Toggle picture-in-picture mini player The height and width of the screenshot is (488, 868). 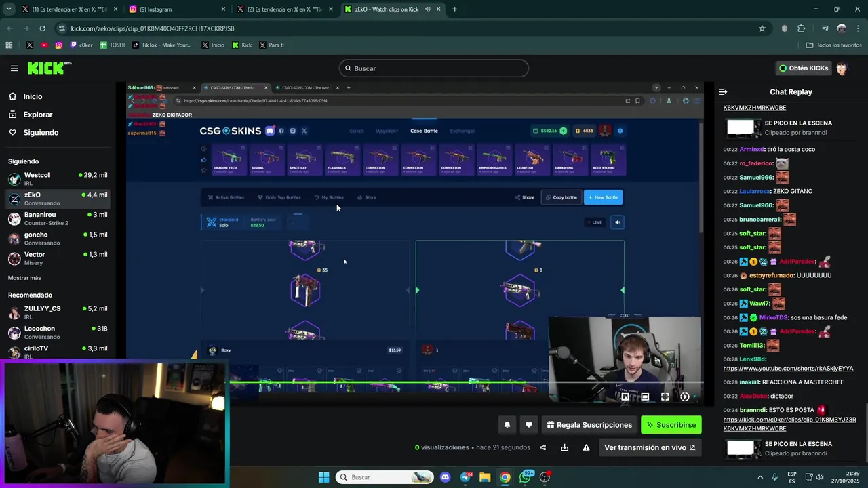[625, 397]
